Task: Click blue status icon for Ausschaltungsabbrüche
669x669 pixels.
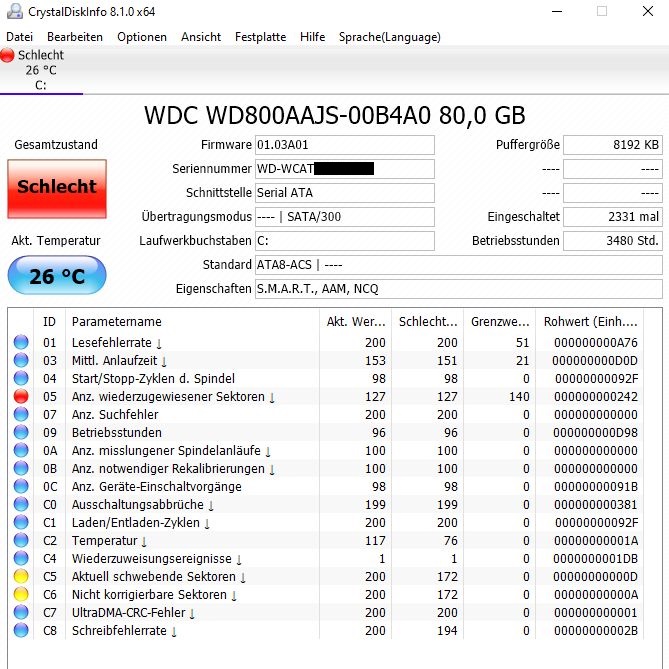Action: coord(21,504)
